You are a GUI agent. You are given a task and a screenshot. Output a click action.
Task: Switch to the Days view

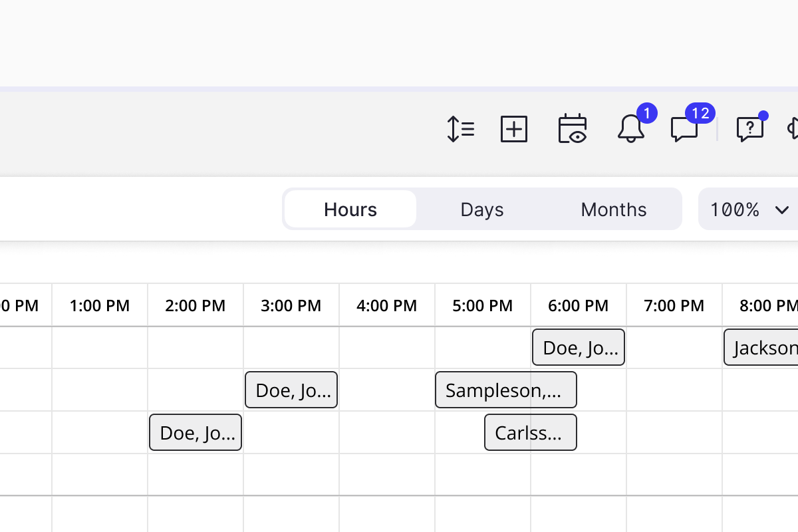pos(481,209)
